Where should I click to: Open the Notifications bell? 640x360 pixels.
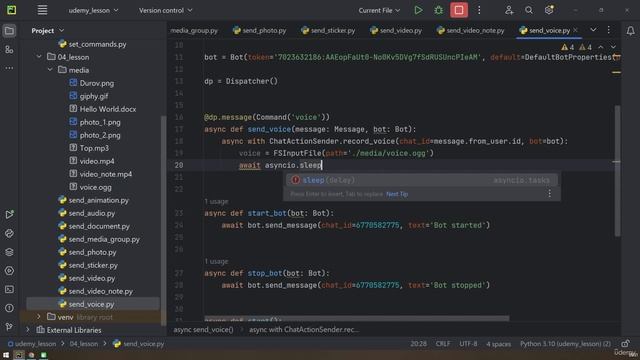point(630,31)
